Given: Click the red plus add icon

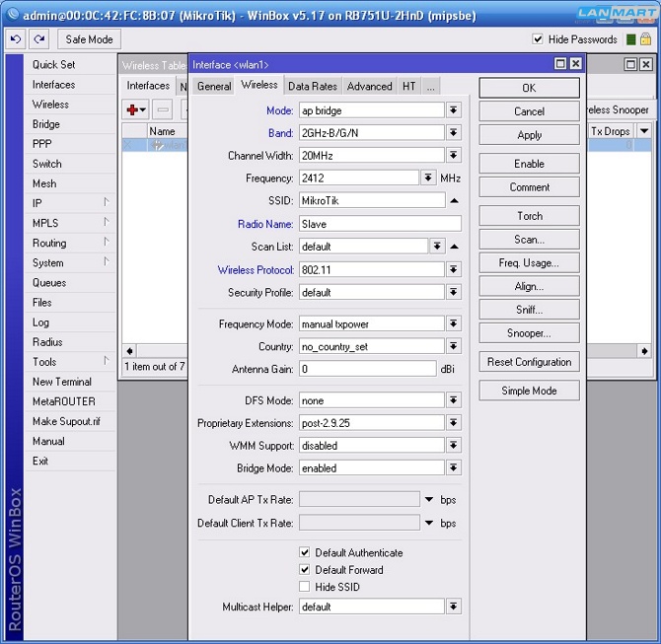Looking at the screenshot, I should coord(131,110).
